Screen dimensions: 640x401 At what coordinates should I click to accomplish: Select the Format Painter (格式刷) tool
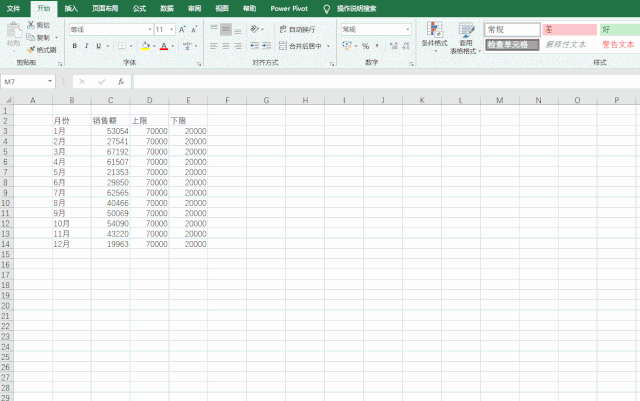click(32, 49)
